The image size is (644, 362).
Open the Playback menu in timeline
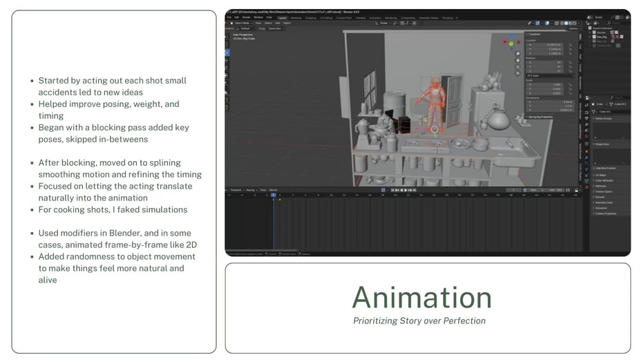236,190
